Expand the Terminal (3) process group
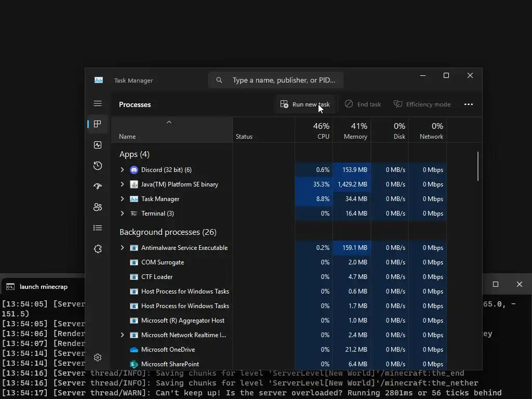 (122, 214)
